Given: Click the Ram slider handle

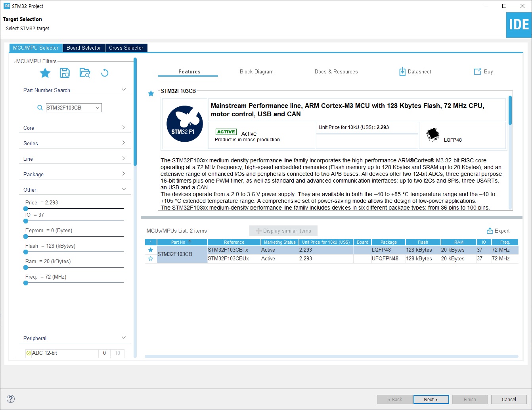Looking at the screenshot, I should click(26, 268).
